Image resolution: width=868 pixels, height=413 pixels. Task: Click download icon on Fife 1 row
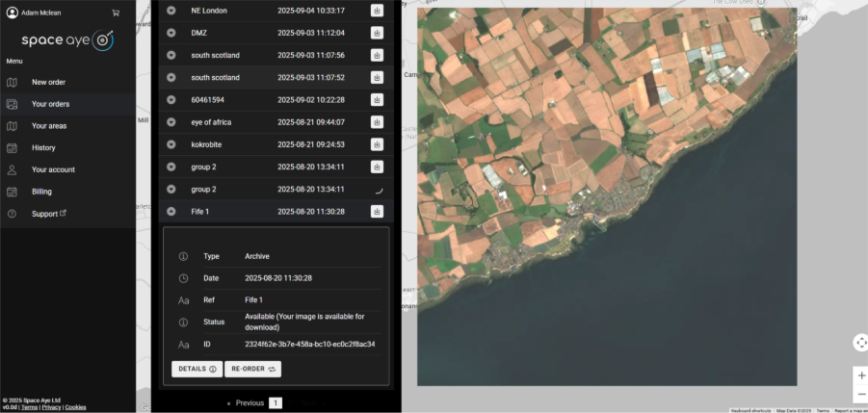coord(377,212)
